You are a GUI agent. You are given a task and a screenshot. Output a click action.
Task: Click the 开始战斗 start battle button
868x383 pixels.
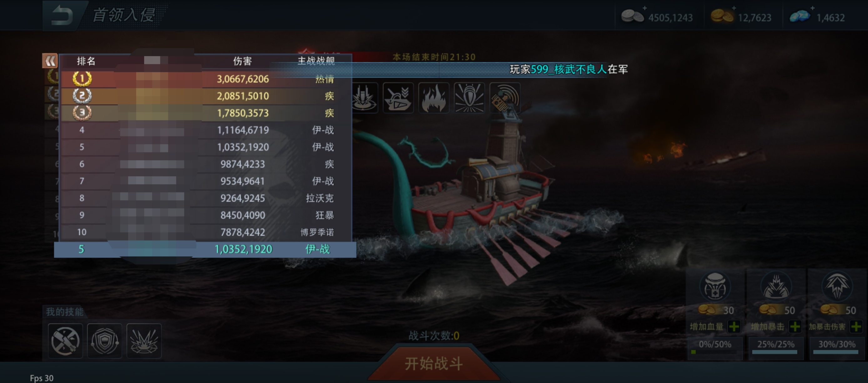434,364
